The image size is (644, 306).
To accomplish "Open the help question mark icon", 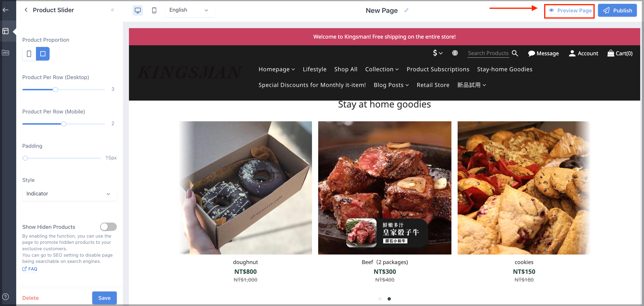I will (x=5, y=297).
